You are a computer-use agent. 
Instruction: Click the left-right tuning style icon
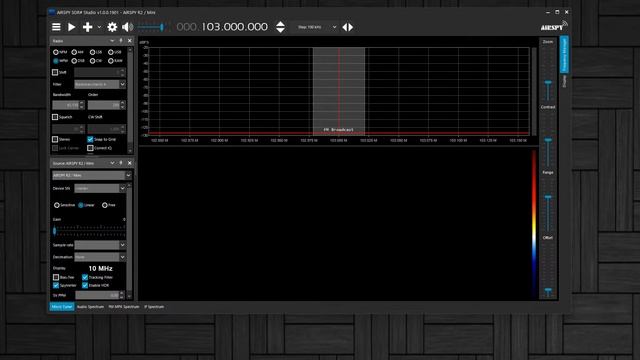pos(348,27)
